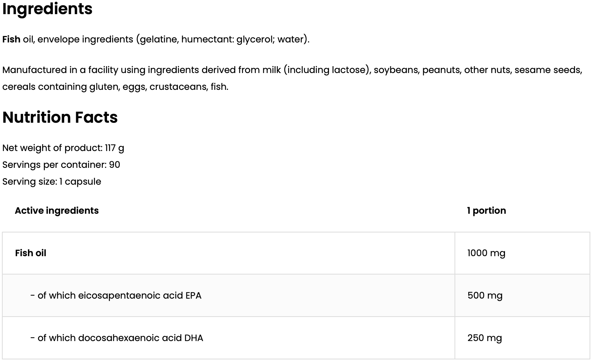The width and height of the screenshot is (593, 364).
Task: Click the 500 mg value cell
Action: [522, 295]
